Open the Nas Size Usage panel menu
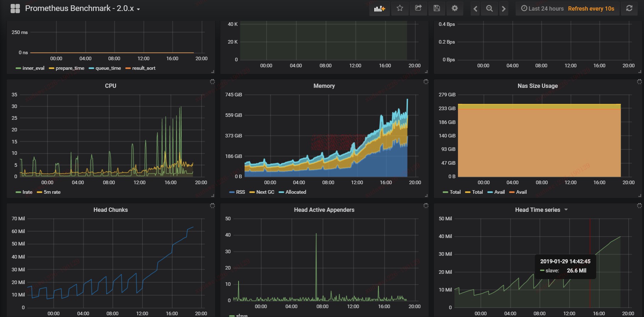This screenshot has width=644, height=317. pyautogui.click(x=538, y=86)
